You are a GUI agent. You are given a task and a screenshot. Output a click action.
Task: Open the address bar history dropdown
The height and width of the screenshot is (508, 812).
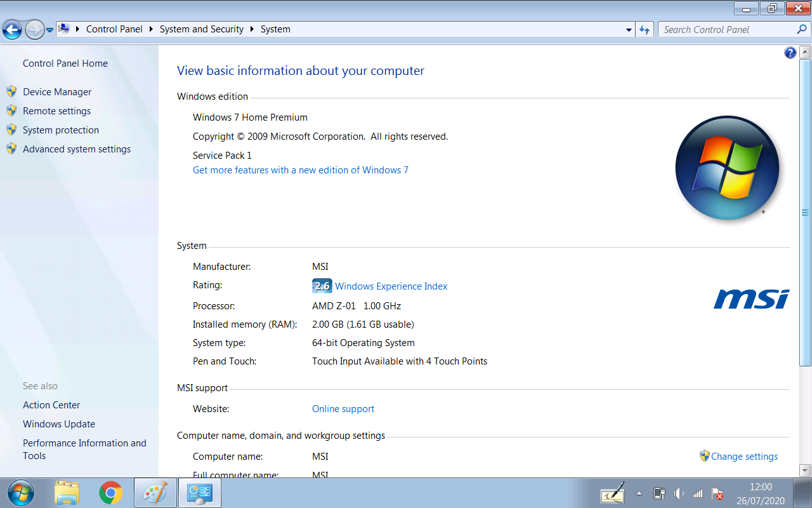click(629, 29)
